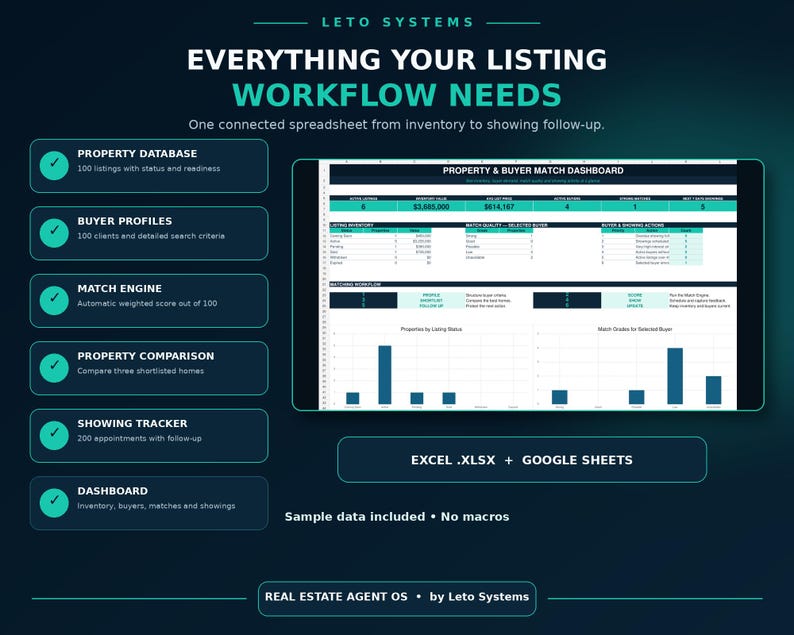Click 'PROPERTY & BUYER MATCH DASHBOARD' title
Image resolution: width=794 pixels, height=635 pixels.
533,171
